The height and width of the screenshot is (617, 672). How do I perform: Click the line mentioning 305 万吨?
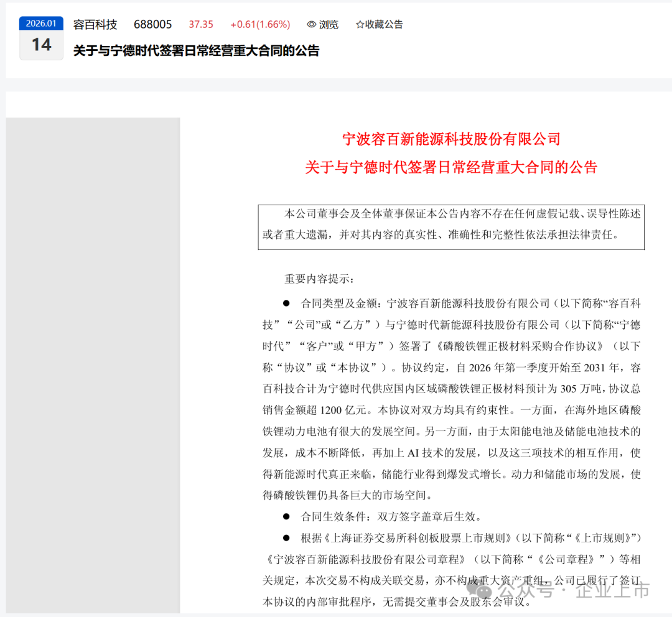(452, 389)
